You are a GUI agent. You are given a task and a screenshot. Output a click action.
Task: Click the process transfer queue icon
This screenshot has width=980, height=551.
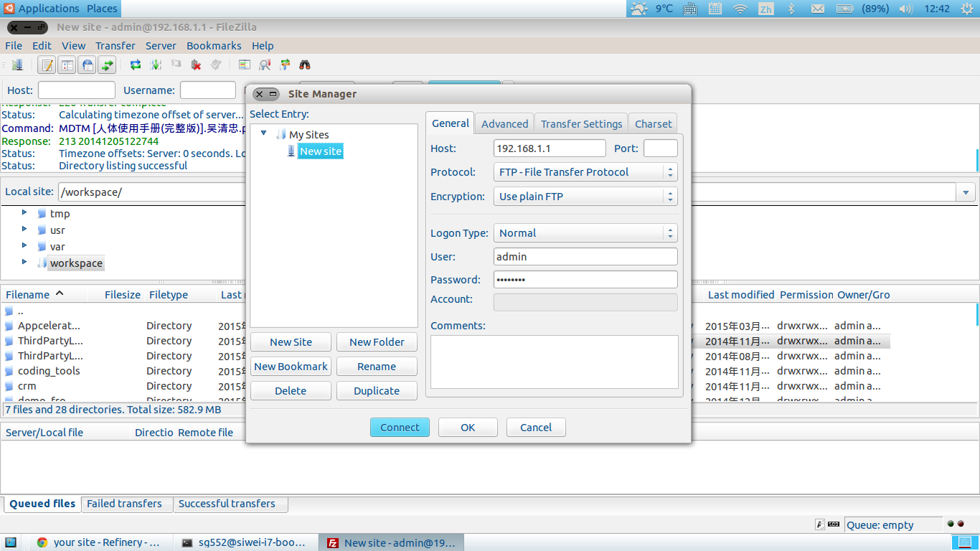click(x=156, y=65)
